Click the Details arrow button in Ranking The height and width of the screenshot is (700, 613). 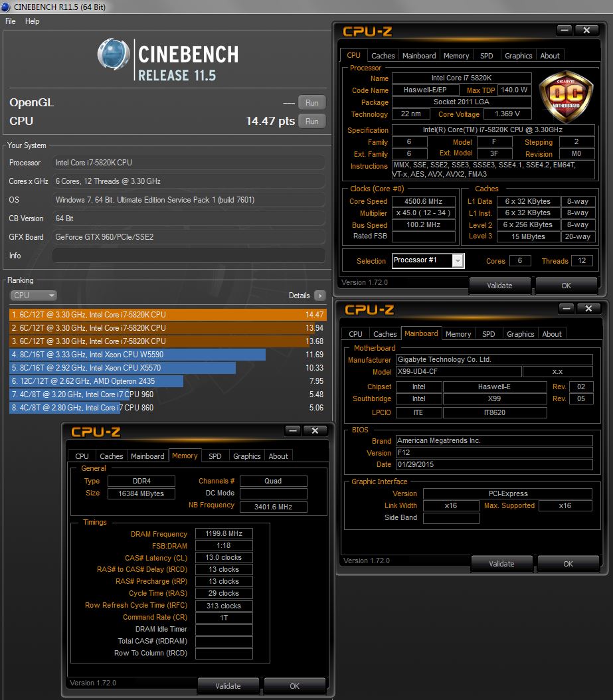[320, 296]
